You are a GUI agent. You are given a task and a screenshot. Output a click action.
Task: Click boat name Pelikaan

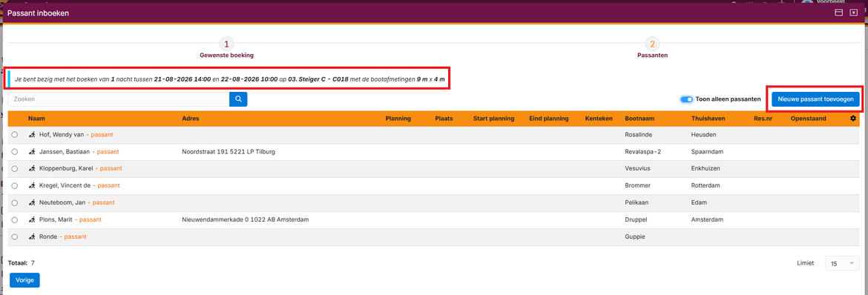pyautogui.click(x=637, y=202)
